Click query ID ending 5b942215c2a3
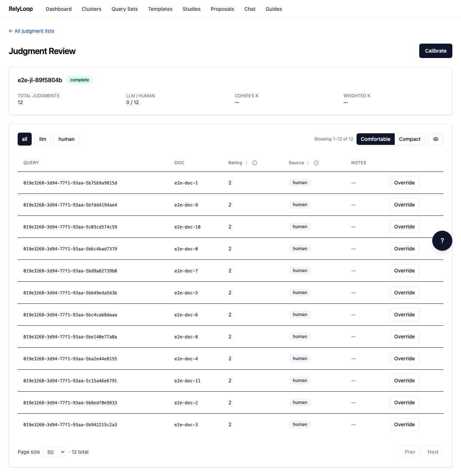This screenshot has height=476, width=461. pyautogui.click(x=70, y=425)
